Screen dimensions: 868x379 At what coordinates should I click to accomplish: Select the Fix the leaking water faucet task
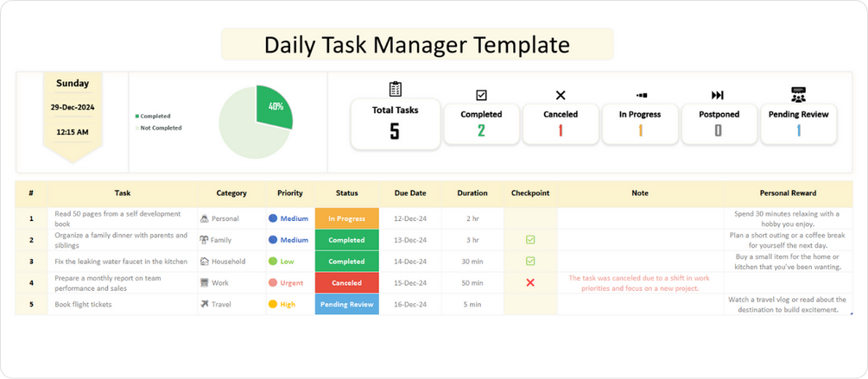(x=123, y=261)
